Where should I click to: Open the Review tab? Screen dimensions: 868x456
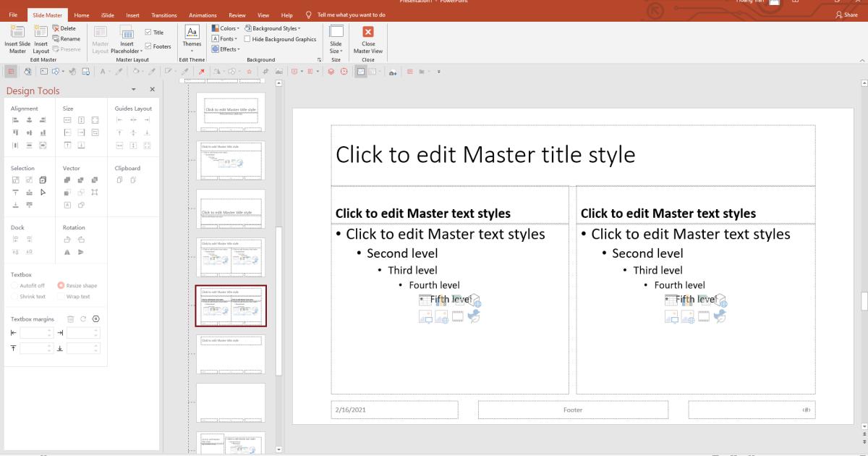click(x=238, y=14)
